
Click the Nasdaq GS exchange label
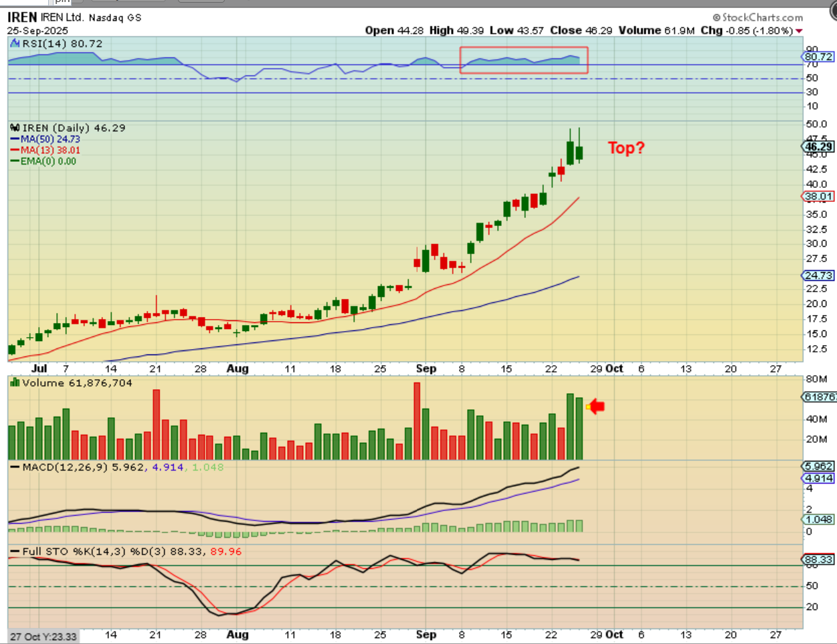coord(115,18)
